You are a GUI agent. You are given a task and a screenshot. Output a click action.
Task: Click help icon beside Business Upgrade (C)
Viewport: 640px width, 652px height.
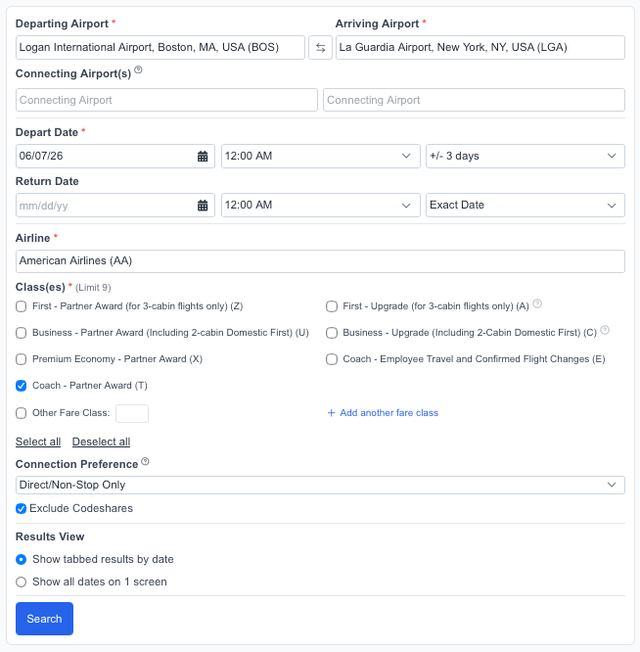[605, 330]
